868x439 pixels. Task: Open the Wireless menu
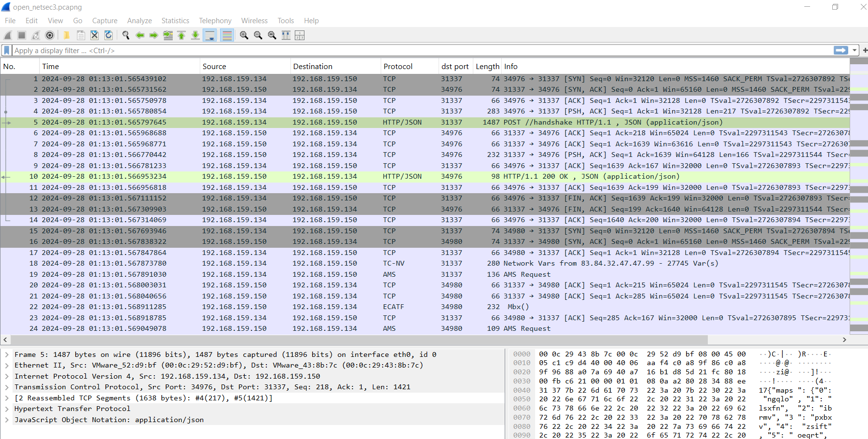(254, 21)
